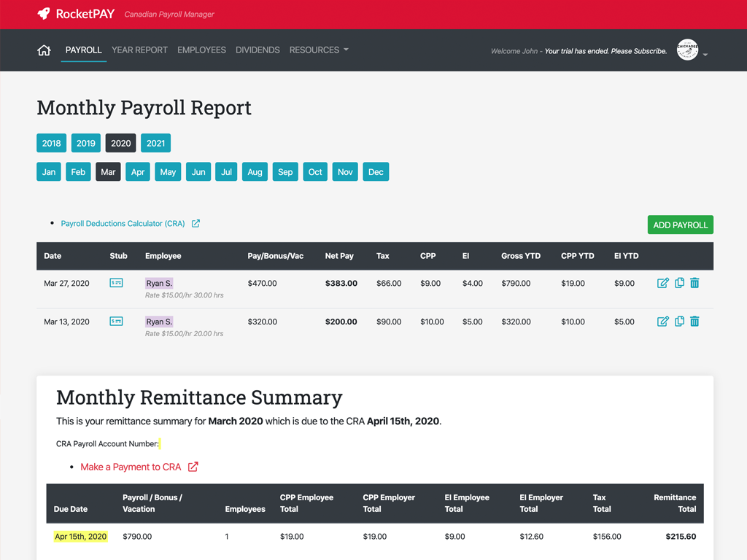
Task: Edit the Mar 13, 2020 payroll entry
Action: (662, 321)
